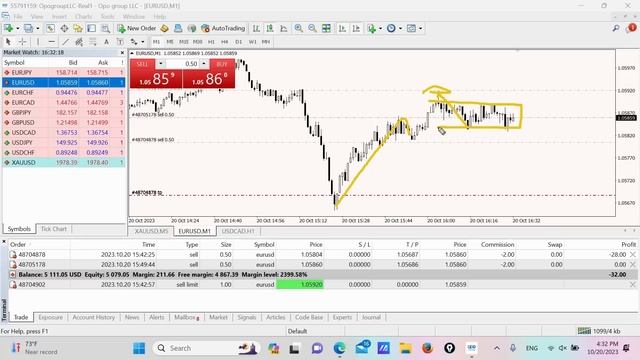
Task: Open the search magnifier in toolbar
Action: coord(616,28)
